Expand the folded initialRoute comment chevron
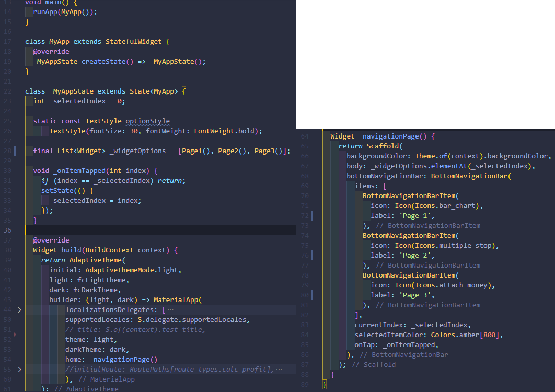 tap(19, 370)
